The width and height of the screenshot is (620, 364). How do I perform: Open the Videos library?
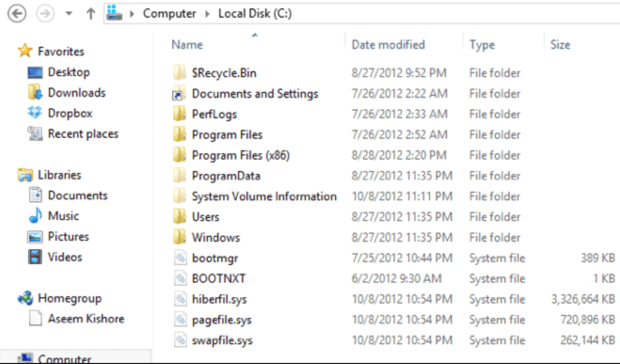(65, 257)
